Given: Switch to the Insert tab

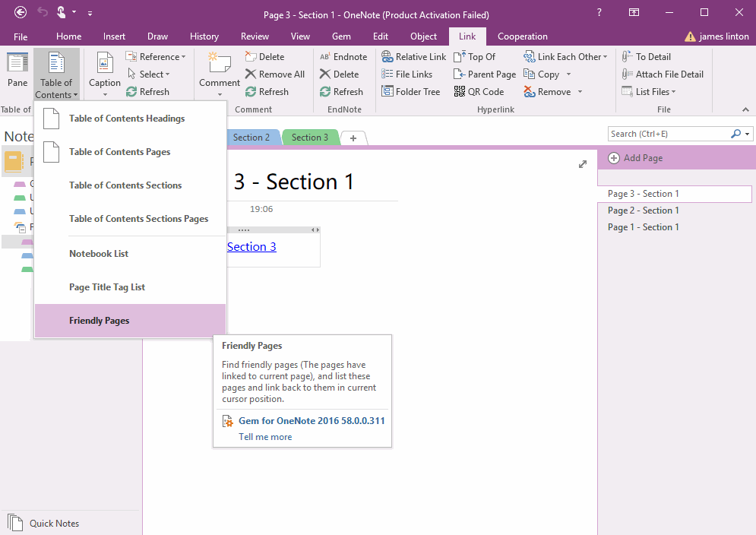Looking at the screenshot, I should click(x=114, y=36).
